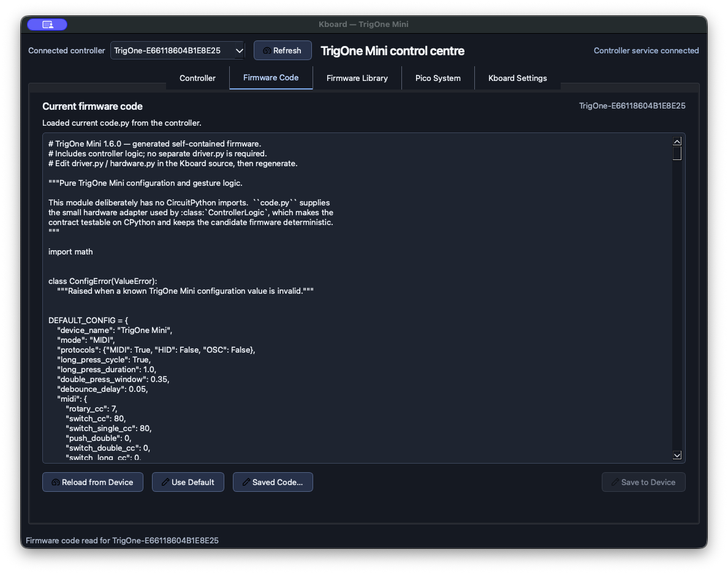Click the "long_press_cycle": True line
This screenshot has height=574, width=728.
pyautogui.click(x=104, y=360)
